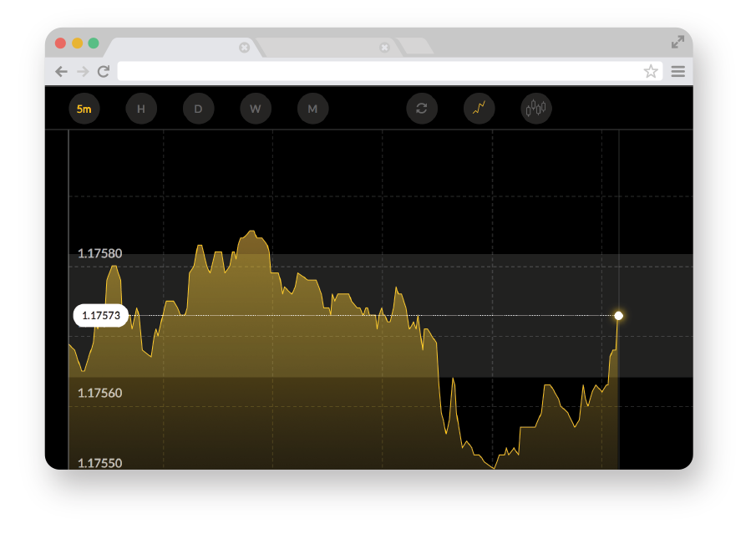Click the browser forward arrow
756x534 pixels.
(x=82, y=72)
